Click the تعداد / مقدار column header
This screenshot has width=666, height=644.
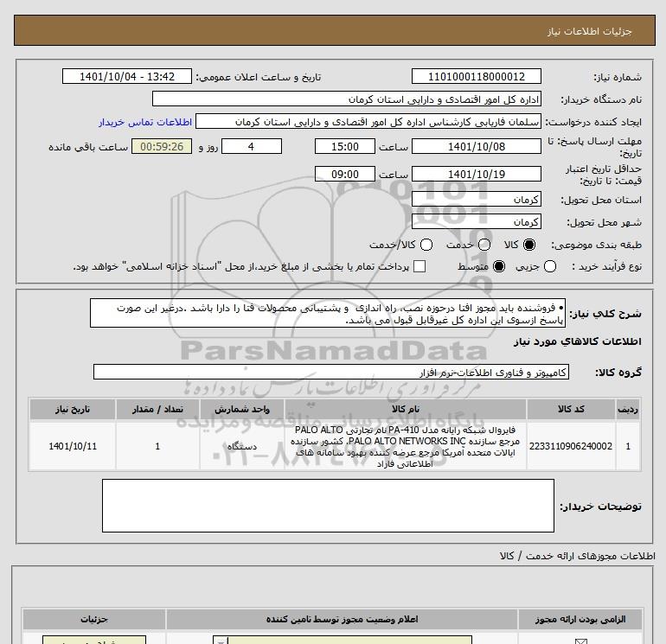pos(157,409)
